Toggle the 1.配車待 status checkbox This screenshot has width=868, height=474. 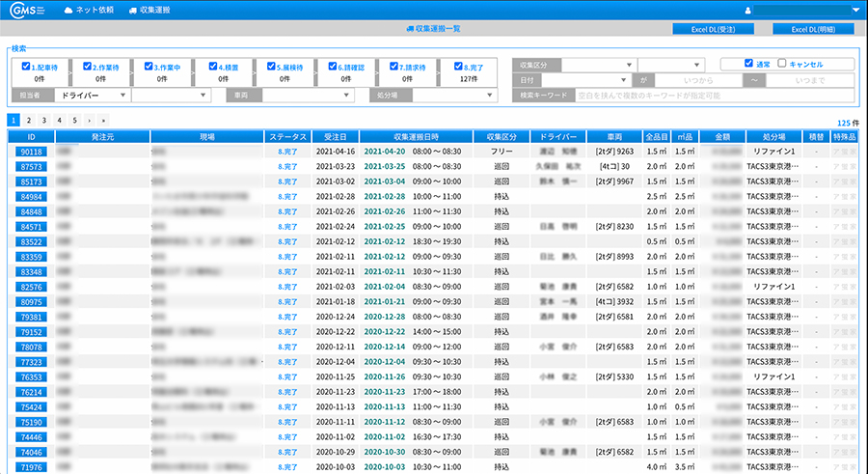[x=25, y=66]
